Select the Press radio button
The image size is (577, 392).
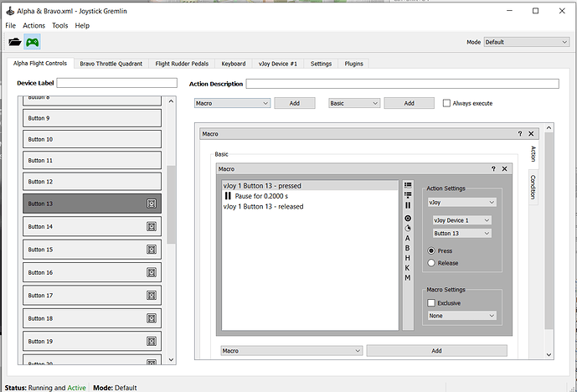point(431,250)
